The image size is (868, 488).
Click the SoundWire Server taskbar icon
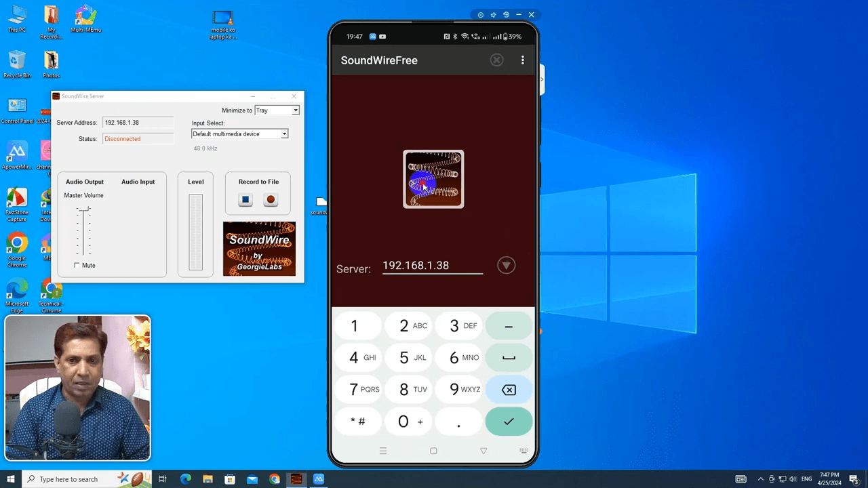pos(296,479)
